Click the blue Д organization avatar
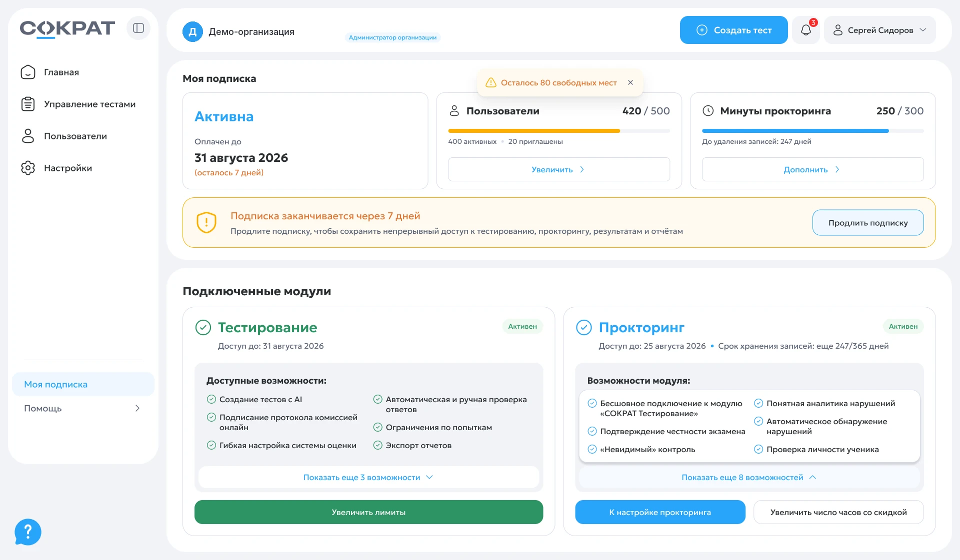 coord(192,31)
